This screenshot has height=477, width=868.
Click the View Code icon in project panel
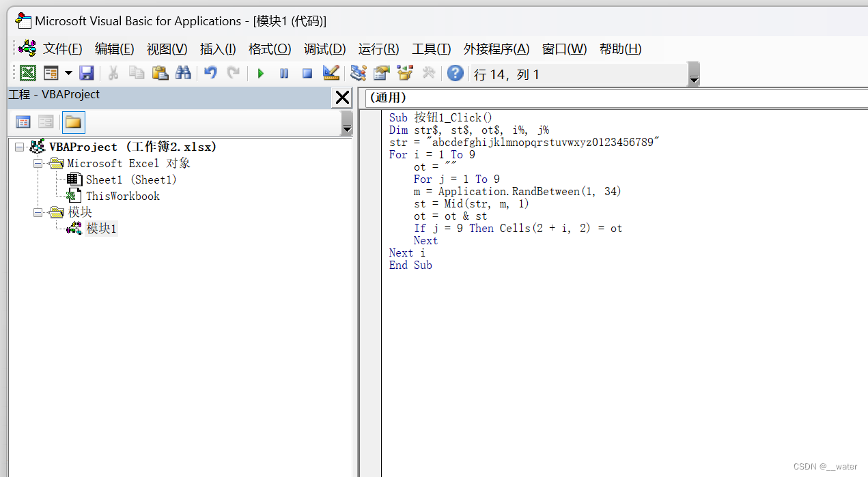click(23, 122)
